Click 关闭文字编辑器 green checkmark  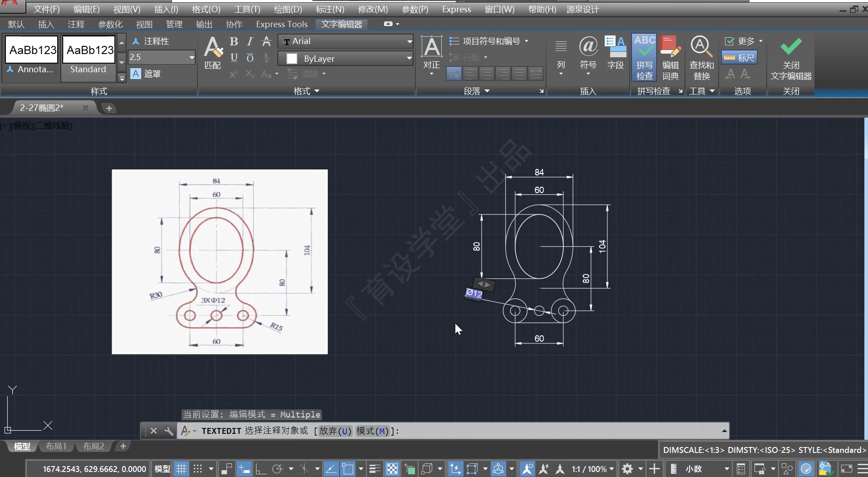point(791,58)
